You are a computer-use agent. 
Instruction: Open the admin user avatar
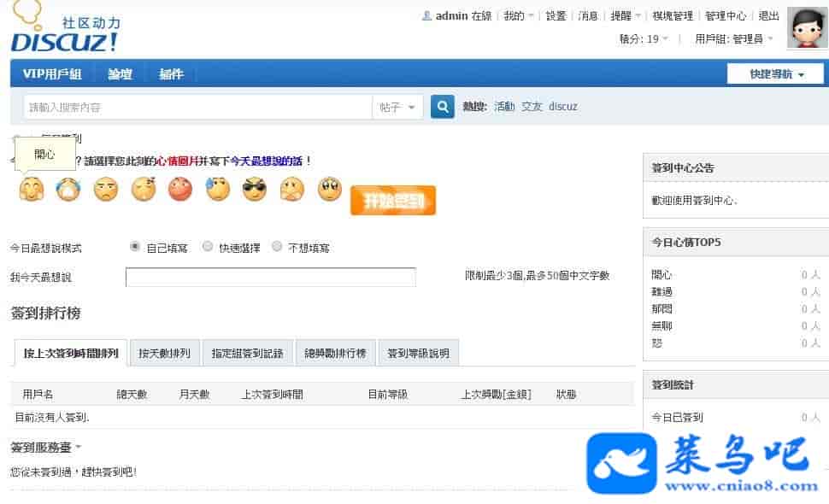[807, 30]
